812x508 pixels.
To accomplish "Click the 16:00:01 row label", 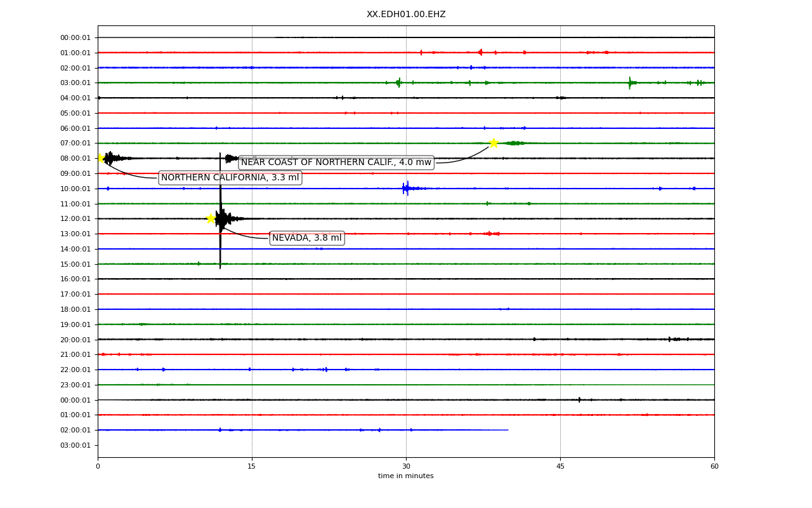I will coord(75,279).
